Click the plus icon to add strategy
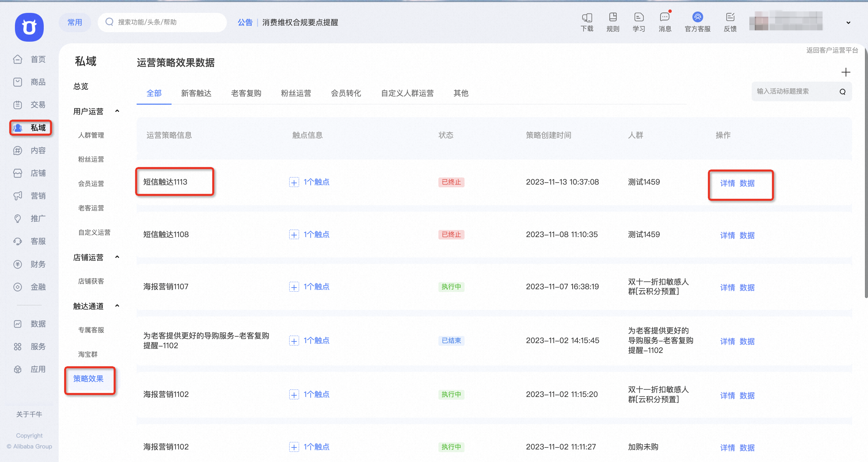The image size is (868, 462). 846,72
